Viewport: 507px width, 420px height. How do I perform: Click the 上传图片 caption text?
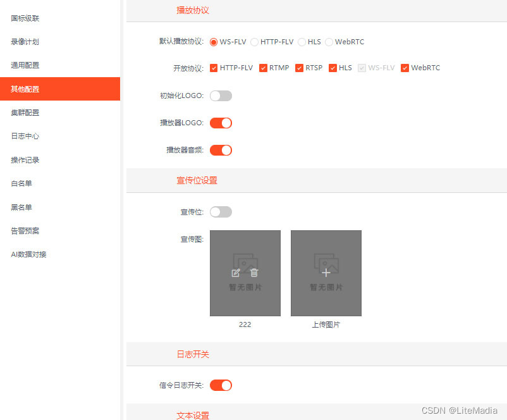click(326, 324)
